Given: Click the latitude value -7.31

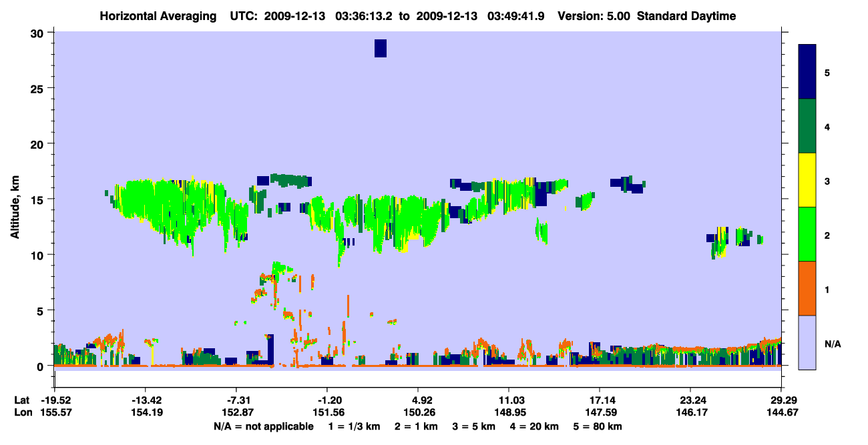Looking at the screenshot, I should (236, 400).
